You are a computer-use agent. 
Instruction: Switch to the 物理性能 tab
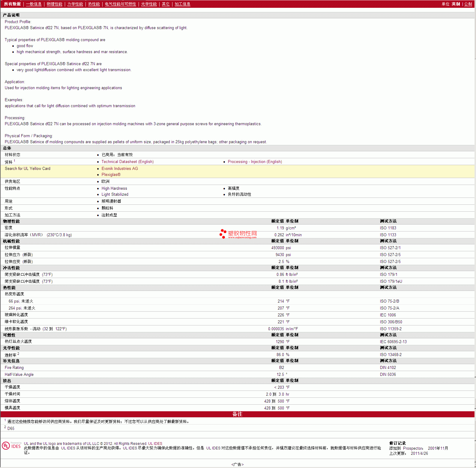pos(55,4)
